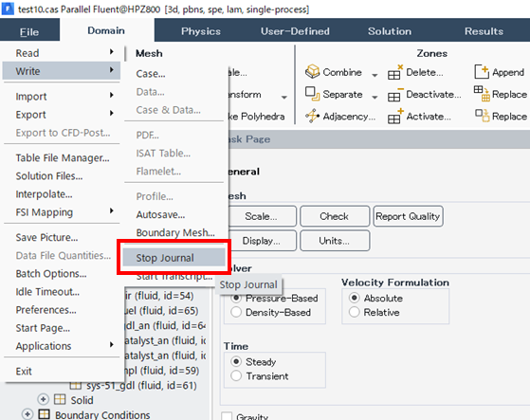Viewport: 530px width, 420px height.
Task: Switch to the Solution ribbon tab
Action: click(x=390, y=31)
